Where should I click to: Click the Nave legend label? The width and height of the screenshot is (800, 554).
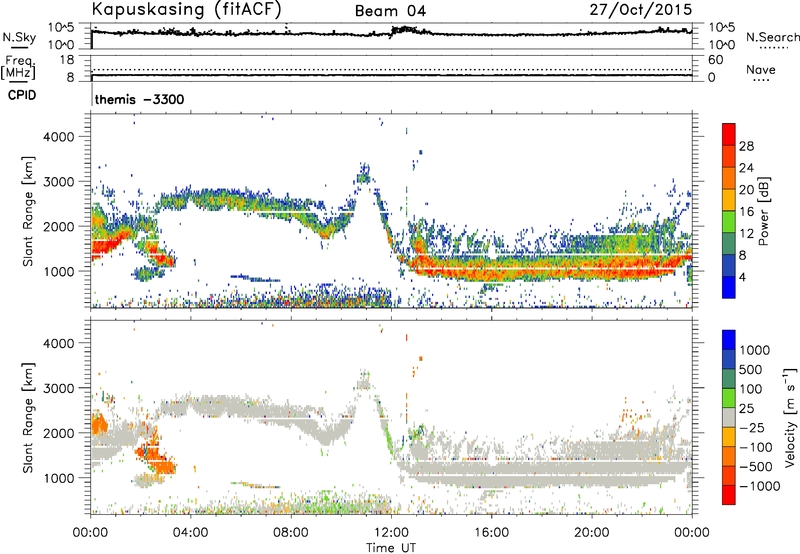(x=761, y=70)
